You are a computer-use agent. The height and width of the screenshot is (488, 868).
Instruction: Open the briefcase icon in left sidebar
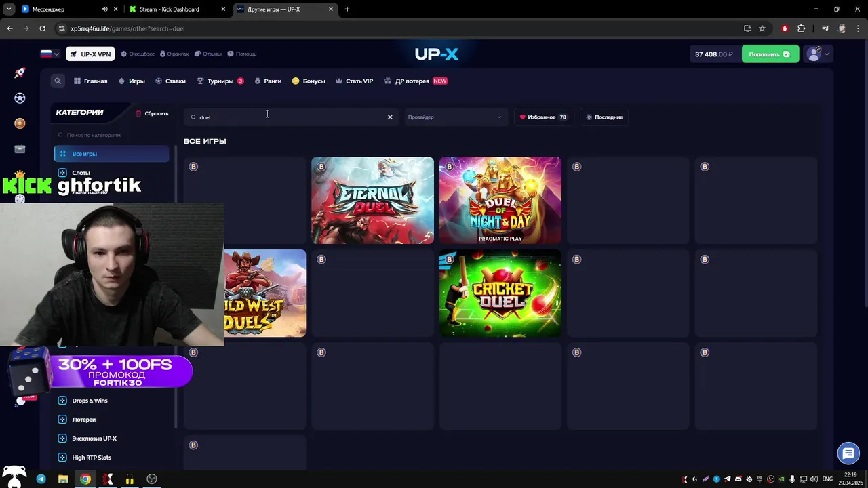20,149
